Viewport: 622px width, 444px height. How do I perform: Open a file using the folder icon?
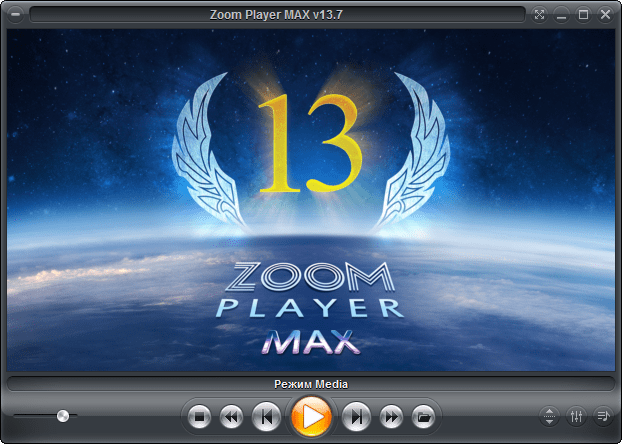[423, 417]
